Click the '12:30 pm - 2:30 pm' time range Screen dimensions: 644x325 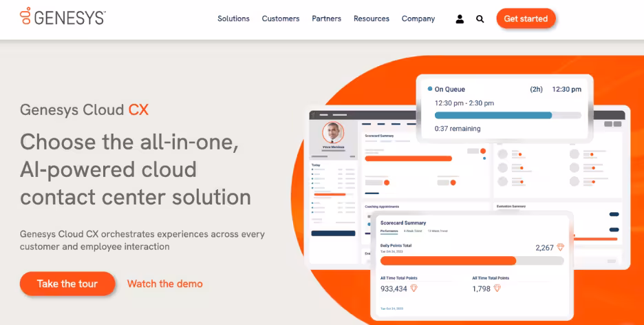(464, 103)
